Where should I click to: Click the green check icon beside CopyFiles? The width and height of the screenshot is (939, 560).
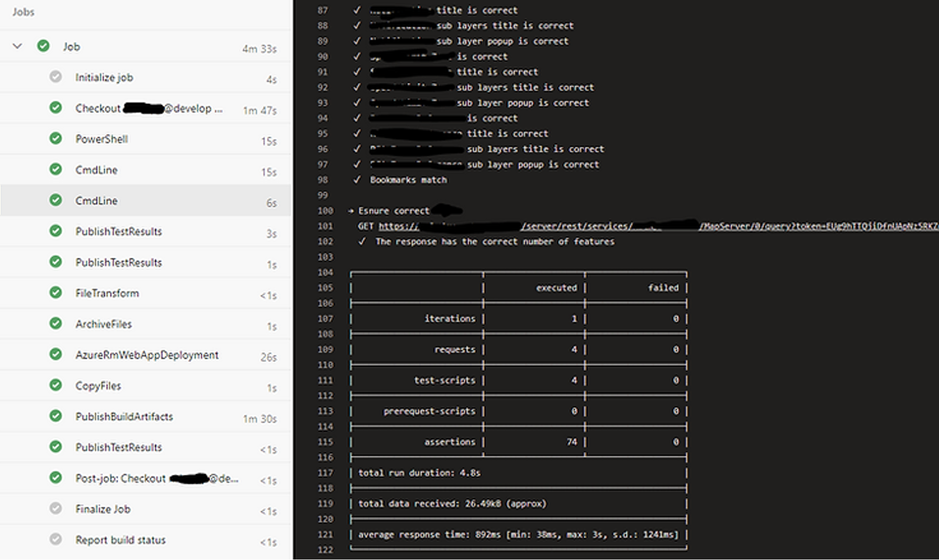tap(55, 385)
